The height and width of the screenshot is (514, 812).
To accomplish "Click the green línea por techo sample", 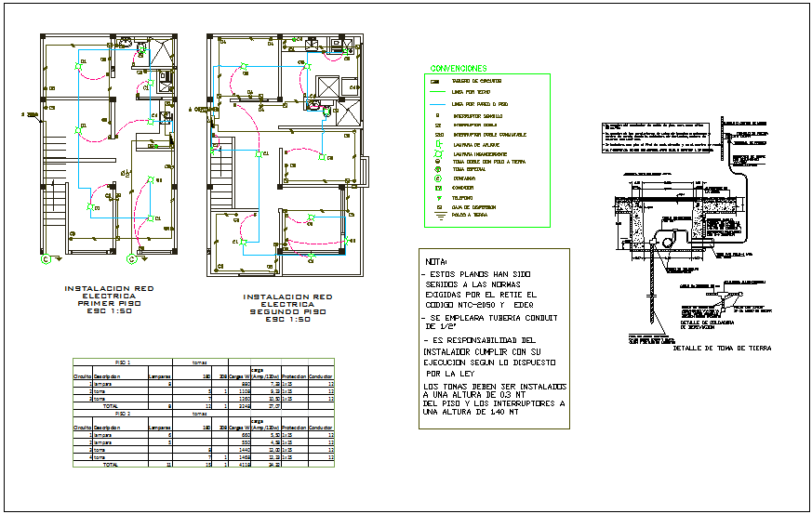I will (437, 92).
